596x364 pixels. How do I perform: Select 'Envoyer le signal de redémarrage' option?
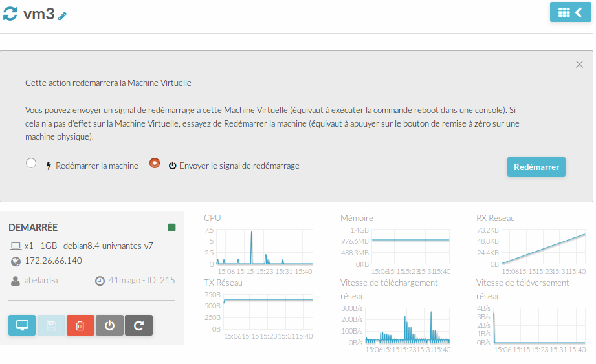pos(155,164)
